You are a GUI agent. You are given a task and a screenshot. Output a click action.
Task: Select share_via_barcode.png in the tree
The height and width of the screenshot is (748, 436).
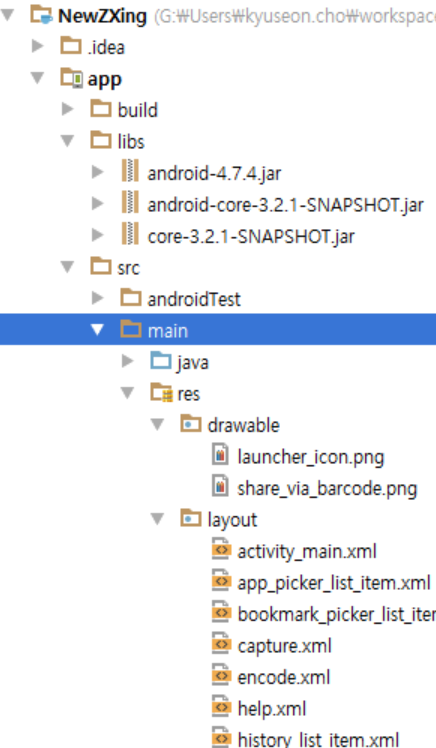click(x=315, y=488)
